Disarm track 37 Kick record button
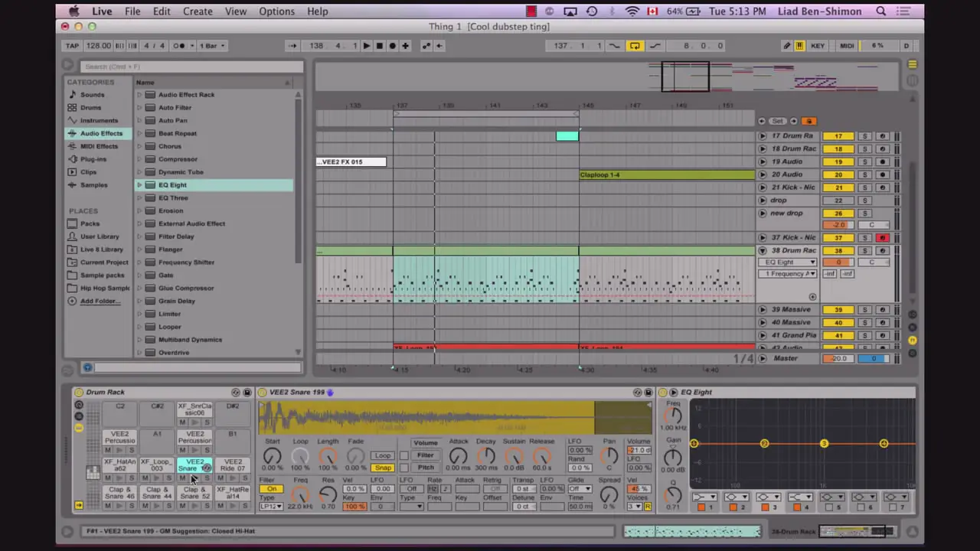Viewport: 980px width, 551px height. coord(882,238)
